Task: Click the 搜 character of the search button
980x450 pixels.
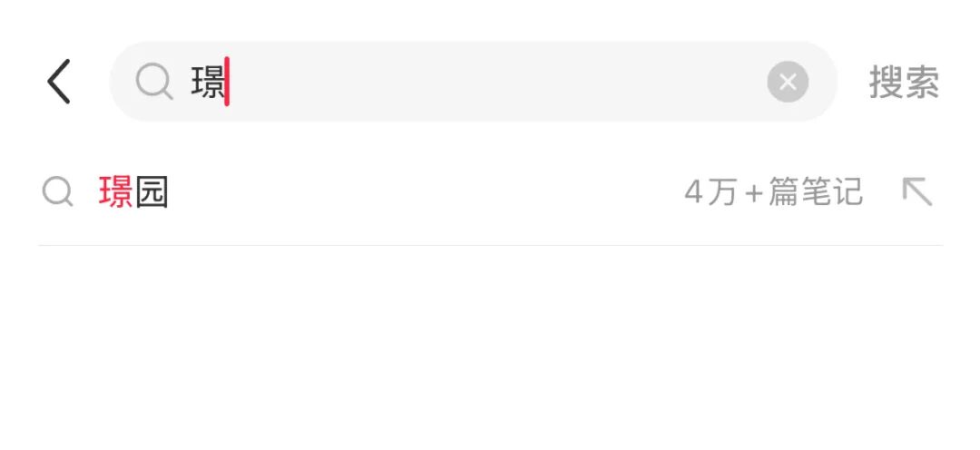Action: point(887,83)
